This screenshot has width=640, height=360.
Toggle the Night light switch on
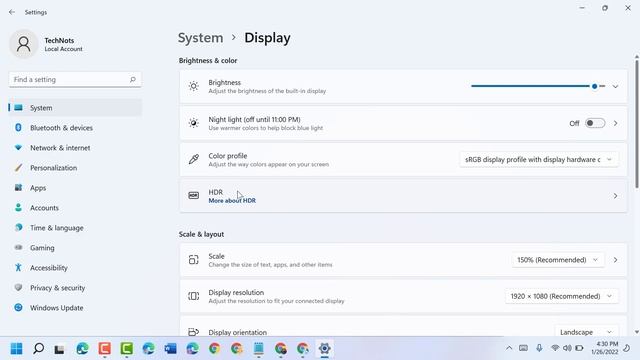click(595, 123)
